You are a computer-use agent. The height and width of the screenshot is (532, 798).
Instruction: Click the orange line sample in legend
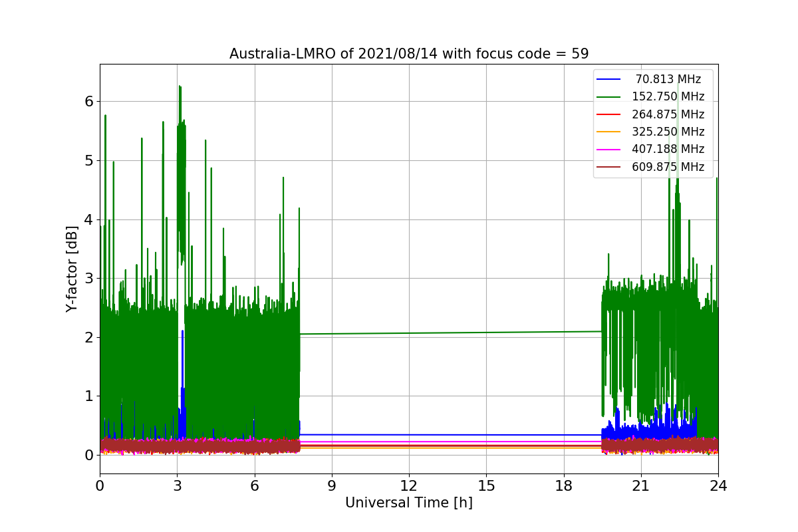tap(609, 132)
